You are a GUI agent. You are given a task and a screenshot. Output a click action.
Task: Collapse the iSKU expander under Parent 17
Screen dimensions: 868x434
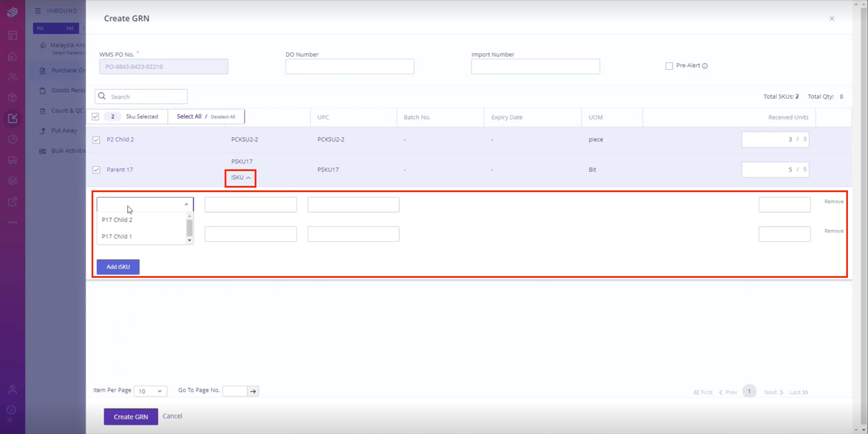240,178
